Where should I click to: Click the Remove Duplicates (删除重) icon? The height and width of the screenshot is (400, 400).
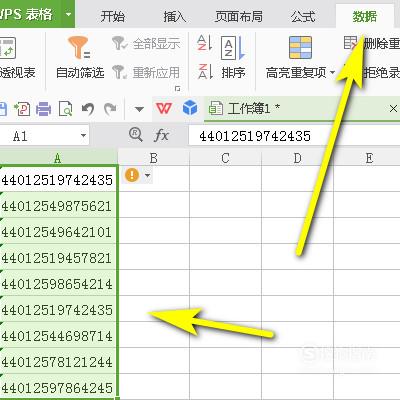coord(351,43)
